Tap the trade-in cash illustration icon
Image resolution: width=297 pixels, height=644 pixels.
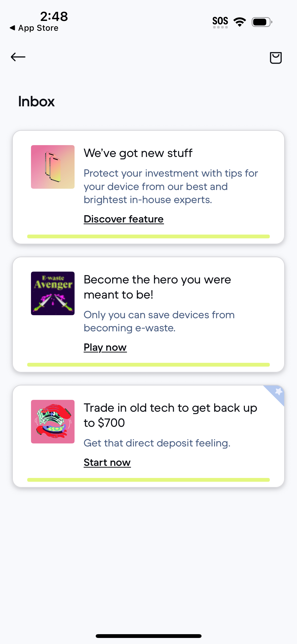click(52, 421)
